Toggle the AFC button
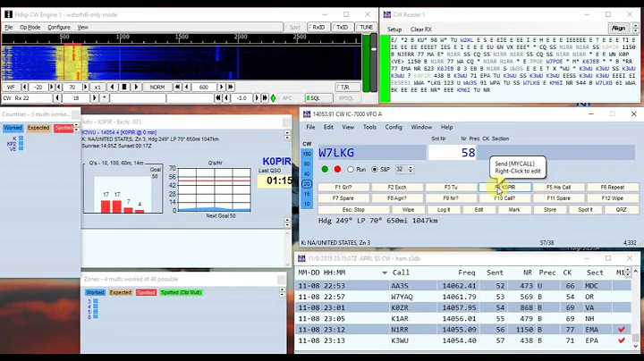644x361 pixels. tap(291, 98)
